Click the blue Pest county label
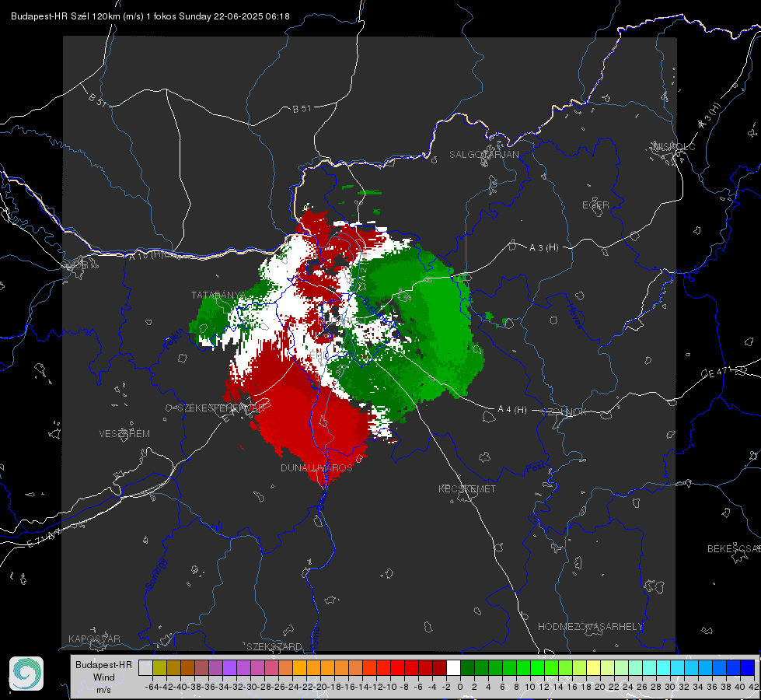Viewport: 761px width, 700px height. 536,467
